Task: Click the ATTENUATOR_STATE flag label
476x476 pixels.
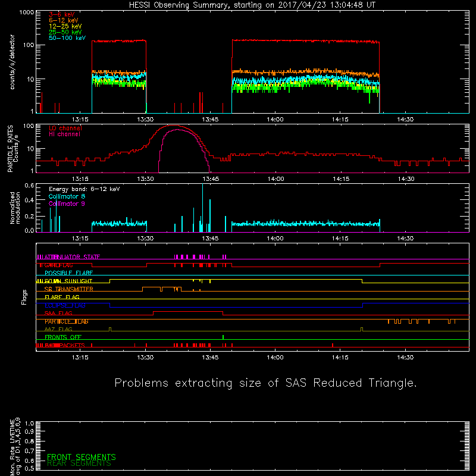Action: point(72,257)
